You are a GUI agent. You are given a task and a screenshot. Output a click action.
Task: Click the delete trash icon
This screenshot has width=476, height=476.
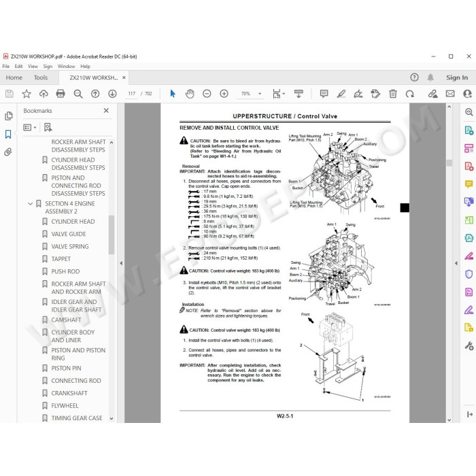(x=393, y=94)
